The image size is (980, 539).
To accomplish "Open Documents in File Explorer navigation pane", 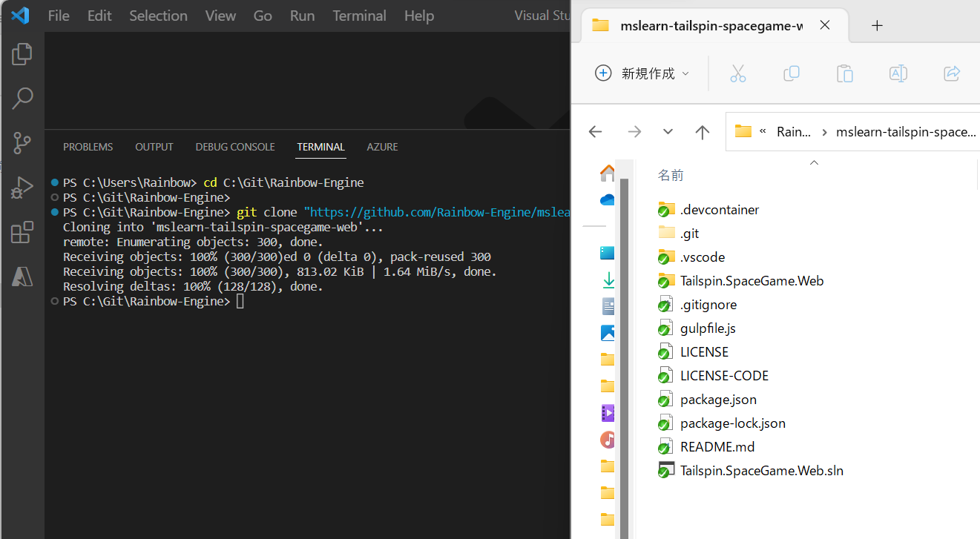I will pyautogui.click(x=608, y=306).
